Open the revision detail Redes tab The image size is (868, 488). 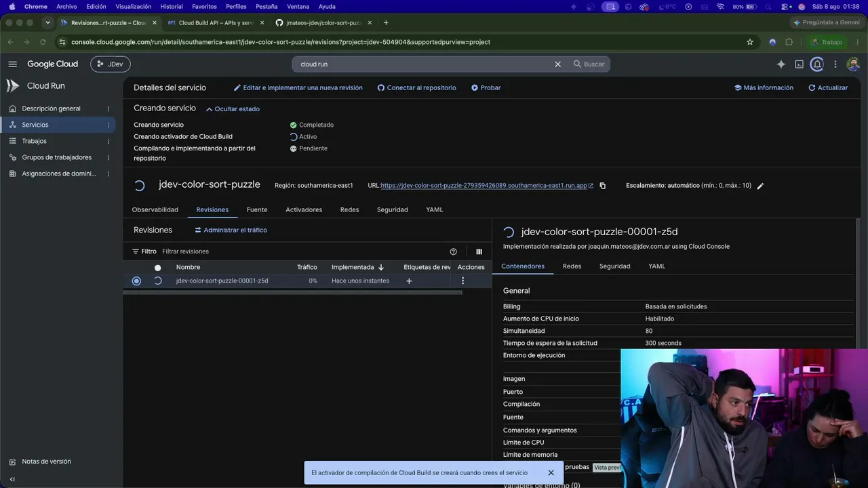tap(572, 266)
